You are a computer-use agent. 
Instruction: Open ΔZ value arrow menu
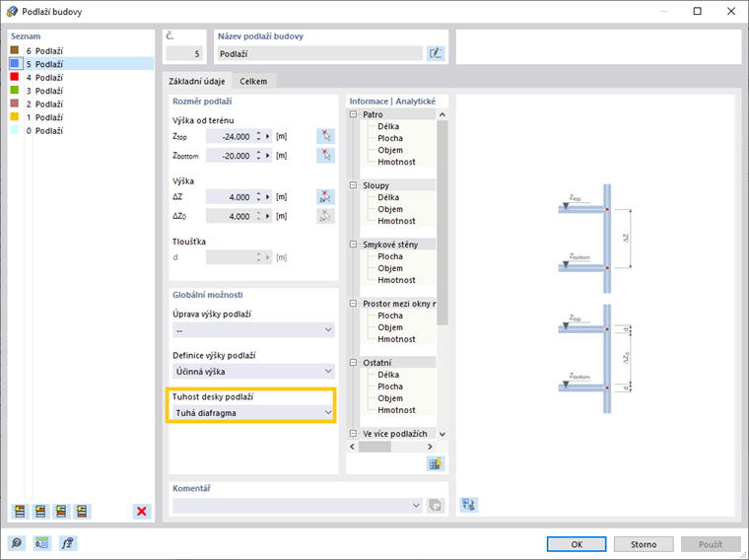point(268,197)
